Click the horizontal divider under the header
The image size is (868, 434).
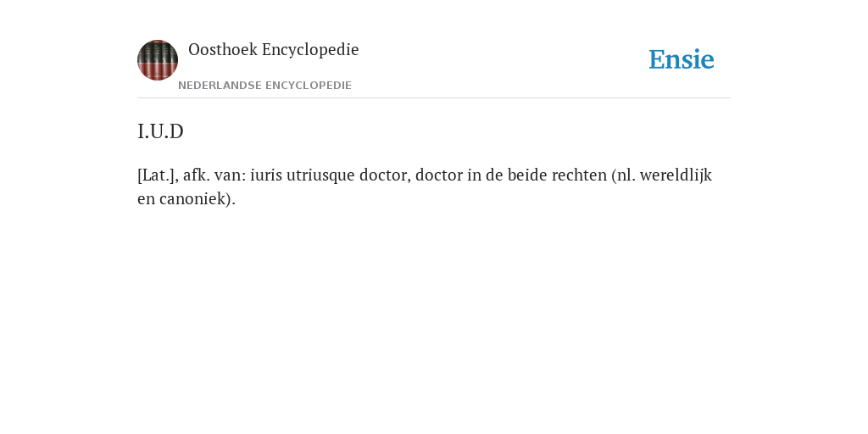point(434,98)
